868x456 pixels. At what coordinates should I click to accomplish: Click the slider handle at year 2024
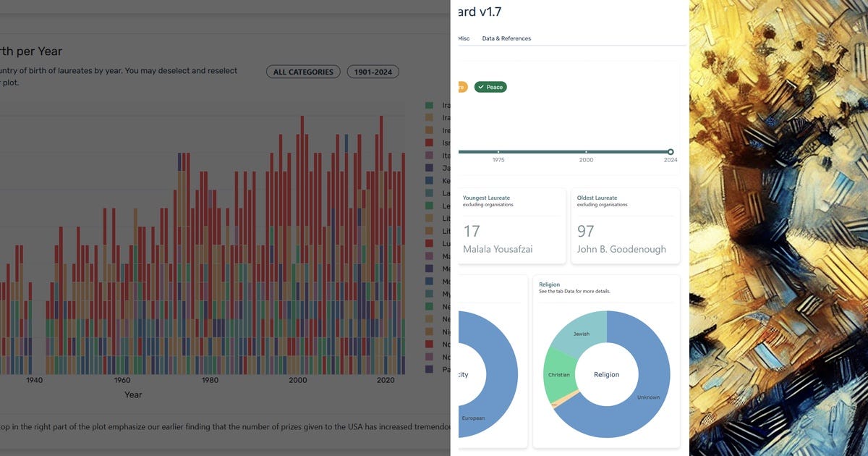pyautogui.click(x=671, y=151)
